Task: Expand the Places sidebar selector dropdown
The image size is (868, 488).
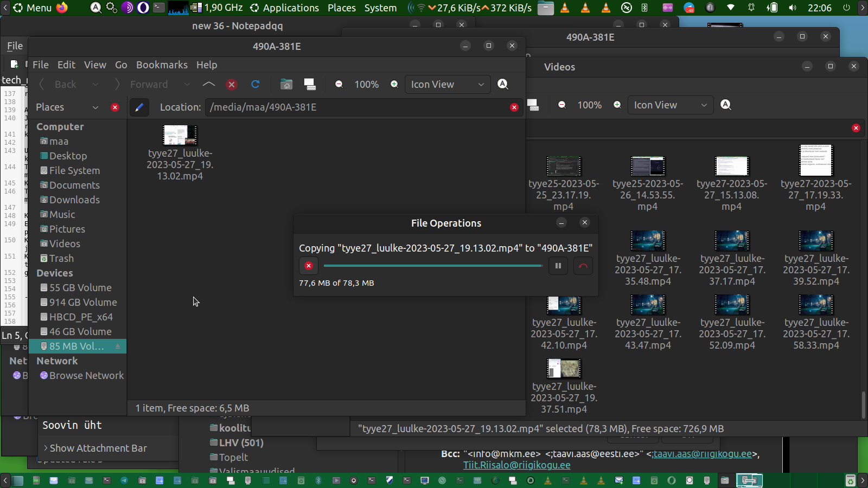Action: coord(95,107)
